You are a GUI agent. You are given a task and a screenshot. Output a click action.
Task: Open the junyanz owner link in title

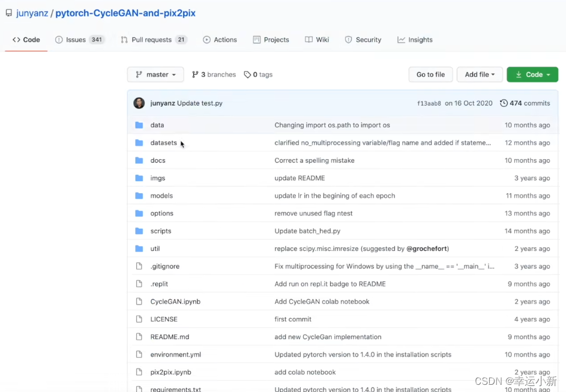click(32, 13)
